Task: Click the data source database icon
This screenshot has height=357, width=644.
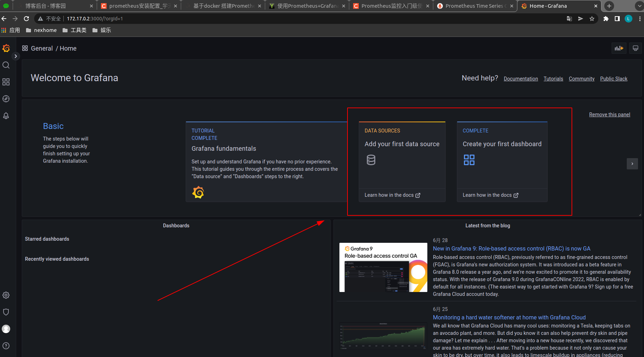Action: point(371,160)
